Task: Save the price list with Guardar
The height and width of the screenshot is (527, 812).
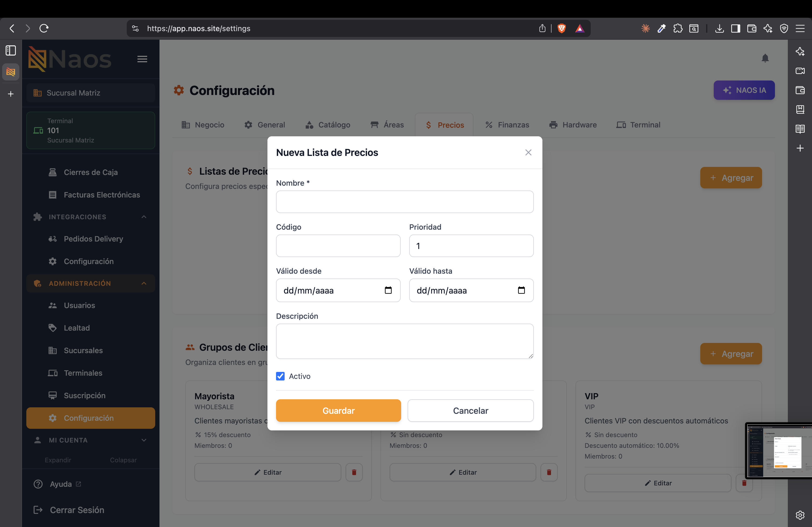Action: pyautogui.click(x=338, y=411)
